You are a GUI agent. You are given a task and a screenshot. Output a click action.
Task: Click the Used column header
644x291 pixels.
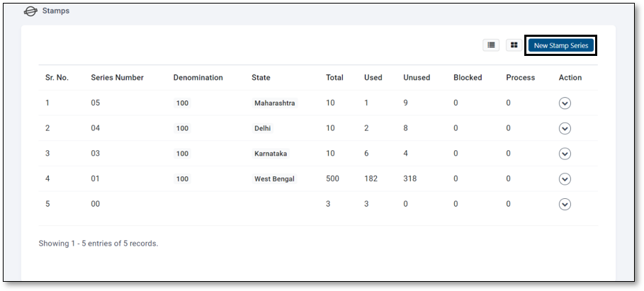coord(373,78)
